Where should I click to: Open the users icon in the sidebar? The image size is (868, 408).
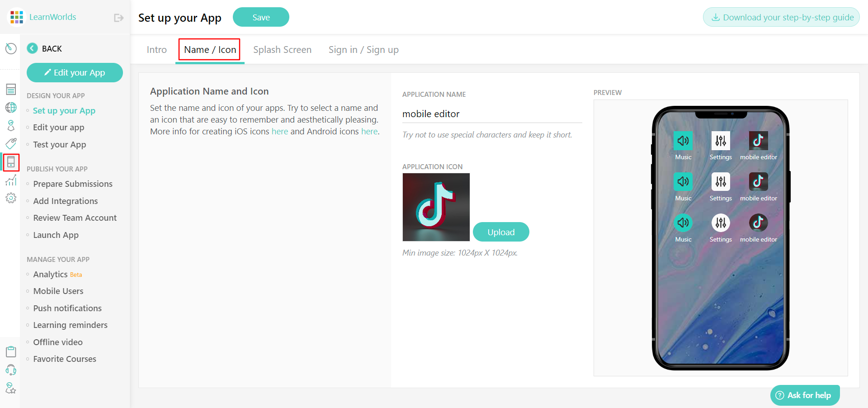[x=11, y=126]
